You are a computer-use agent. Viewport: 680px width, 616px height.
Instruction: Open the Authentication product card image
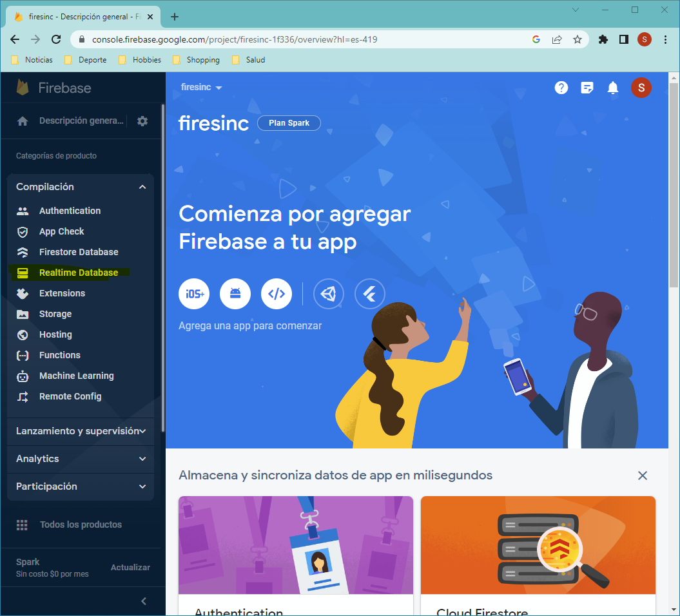[x=296, y=545]
